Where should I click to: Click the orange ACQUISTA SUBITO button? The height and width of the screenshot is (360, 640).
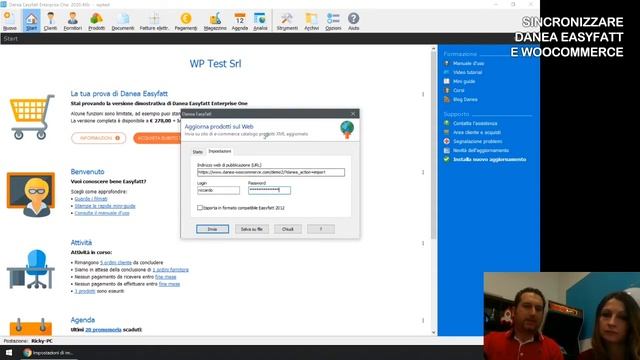click(x=157, y=138)
